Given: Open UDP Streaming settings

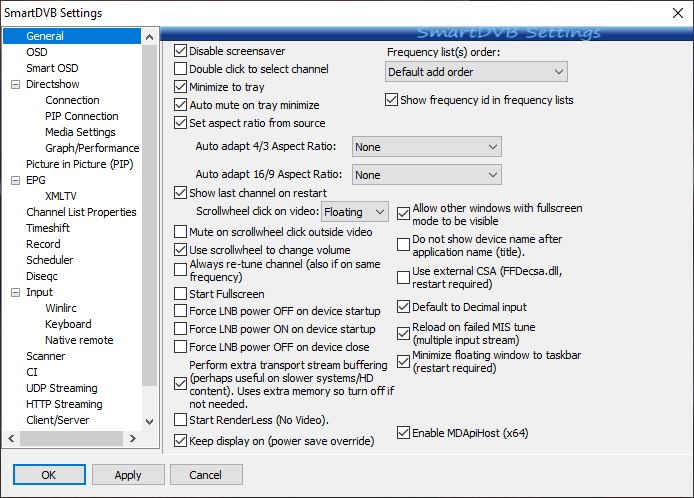Looking at the screenshot, I should pyautogui.click(x=62, y=388).
